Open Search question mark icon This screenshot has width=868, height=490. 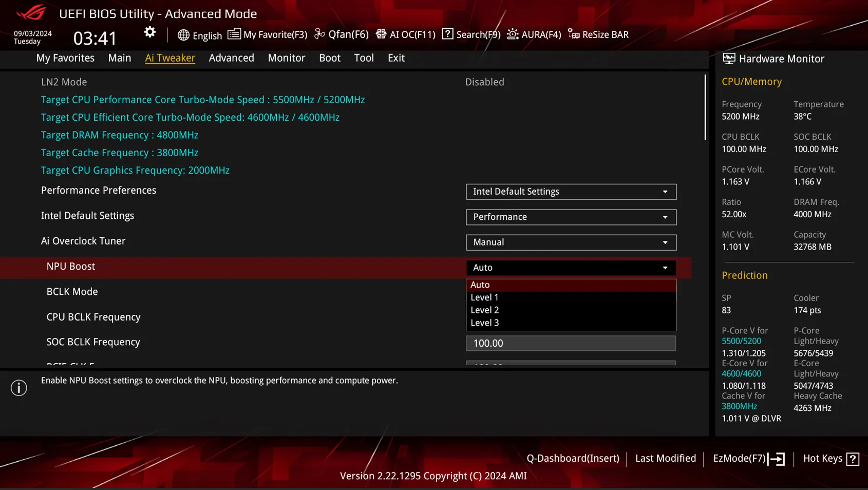pyautogui.click(x=447, y=34)
